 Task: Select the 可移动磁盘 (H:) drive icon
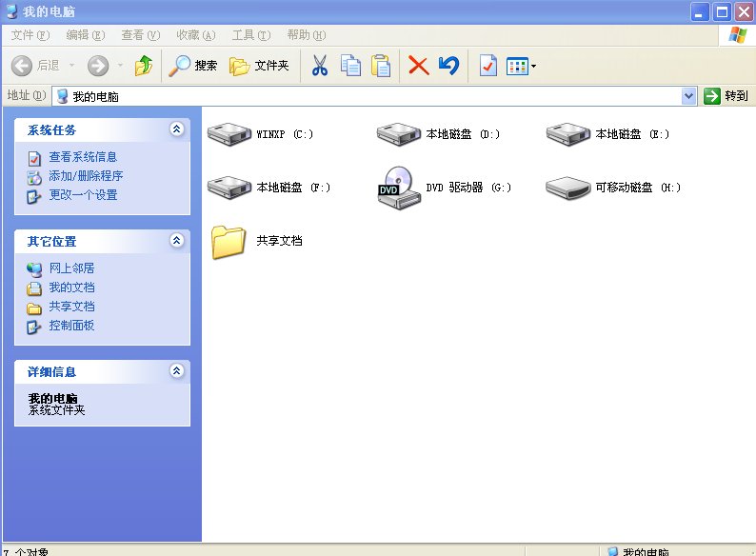[x=568, y=188]
